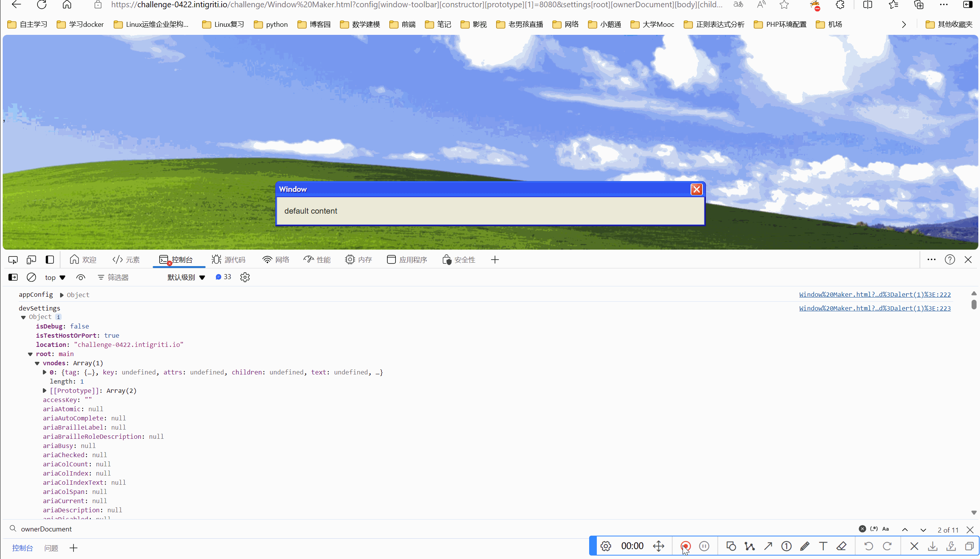Select the network panel icon
Image resolution: width=980 pixels, height=559 pixels.
click(x=267, y=259)
